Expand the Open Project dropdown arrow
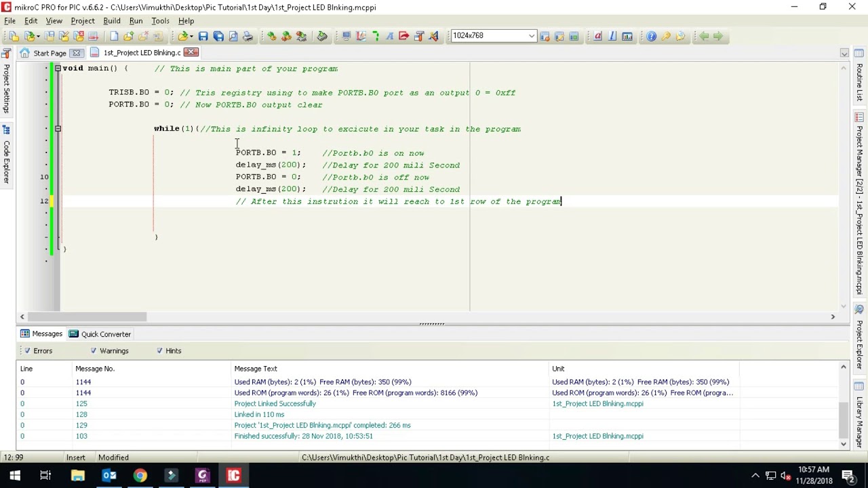Screen dimensions: 868x488 37,36
